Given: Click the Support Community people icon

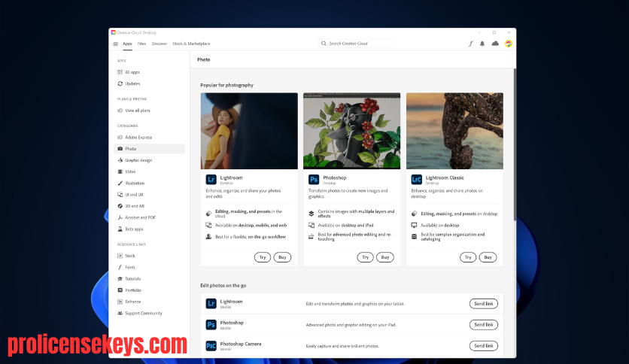Looking at the screenshot, I should 120,313.
